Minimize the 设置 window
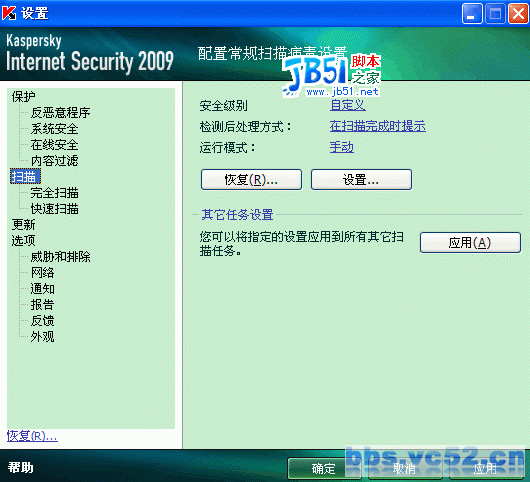The width and height of the screenshot is (530, 482). coord(472,14)
